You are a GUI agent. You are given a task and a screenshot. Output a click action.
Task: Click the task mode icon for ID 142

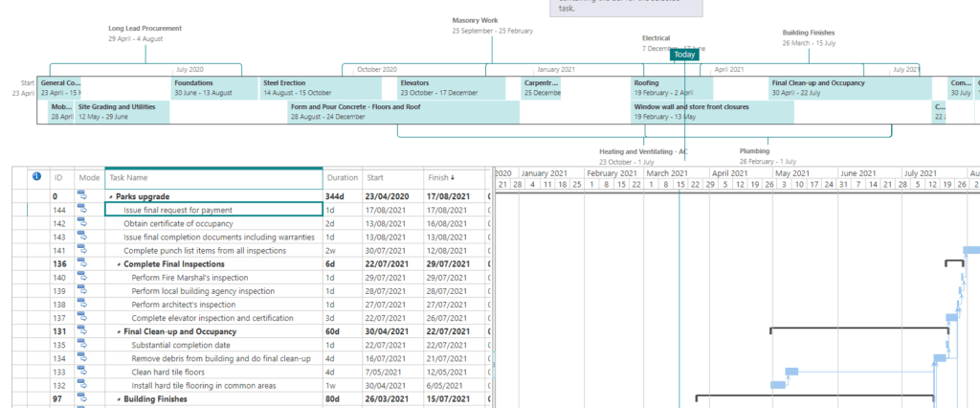pyautogui.click(x=81, y=223)
